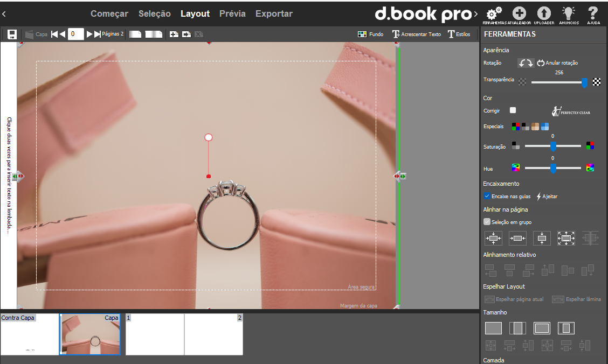Set size to full page rectangle
This screenshot has height=364, width=608.
pyautogui.click(x=493, y=328)
